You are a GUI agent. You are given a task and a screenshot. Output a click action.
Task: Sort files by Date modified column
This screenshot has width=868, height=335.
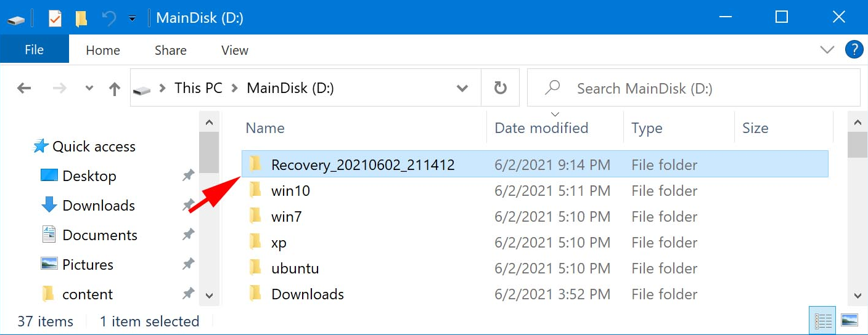click(541, 128)
